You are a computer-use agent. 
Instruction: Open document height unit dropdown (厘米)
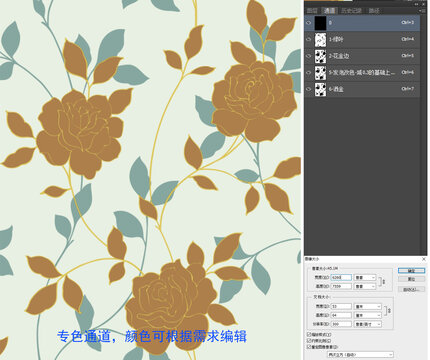368,315
